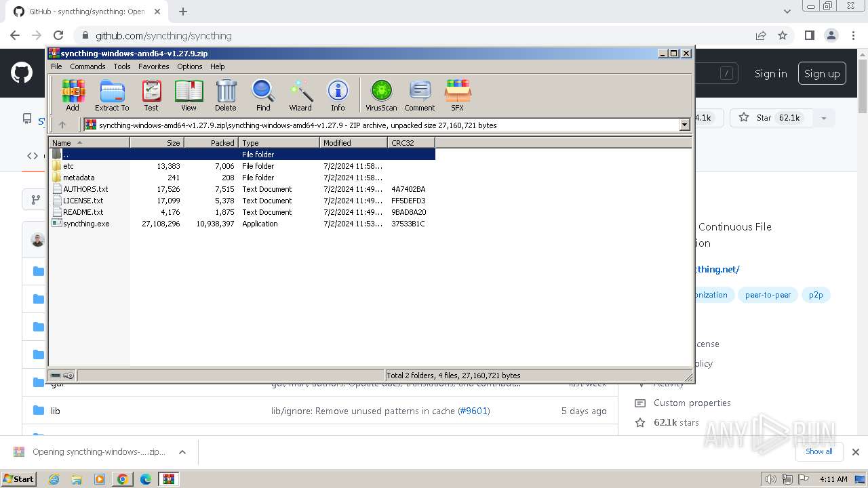The image size is (868, 488).
Task: Open the Chrome taskbar icon
Action: (122, 479)
